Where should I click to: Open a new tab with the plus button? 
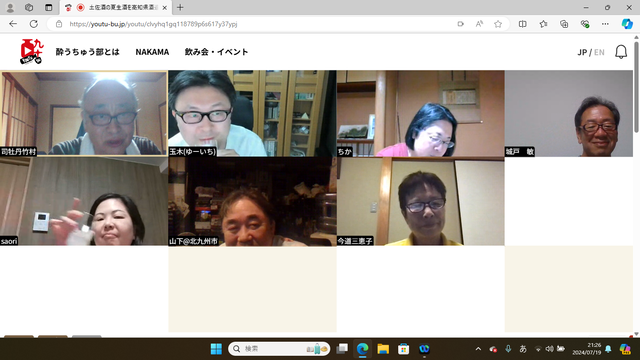(x=180, y=7)
